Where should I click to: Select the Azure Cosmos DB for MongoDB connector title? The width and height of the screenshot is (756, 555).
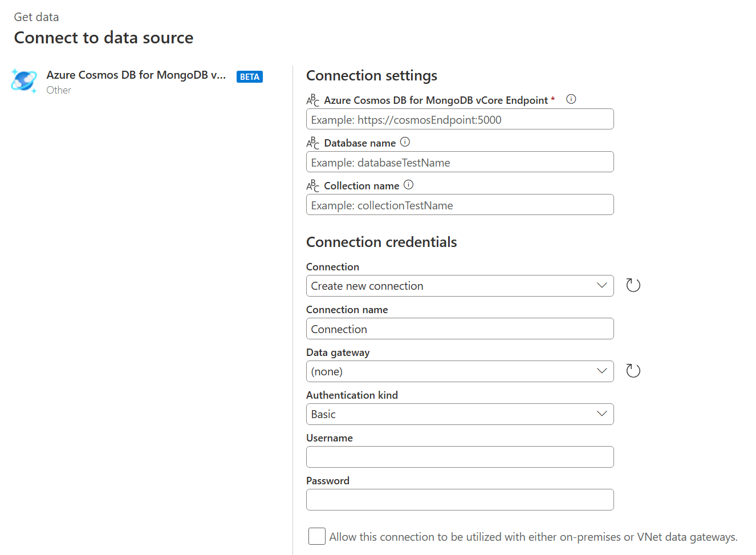coord(136,75)
